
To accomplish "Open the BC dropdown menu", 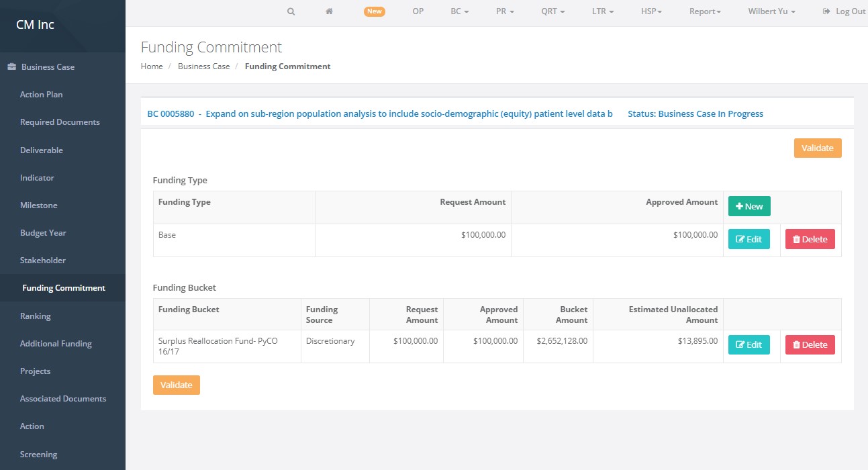I will (x=459, y=11).
